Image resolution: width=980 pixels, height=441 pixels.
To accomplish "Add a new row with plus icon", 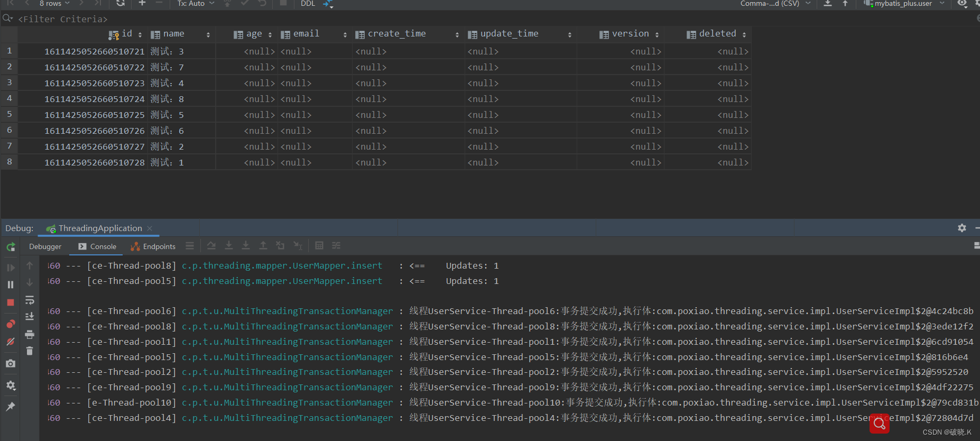I will click(142, 3).
